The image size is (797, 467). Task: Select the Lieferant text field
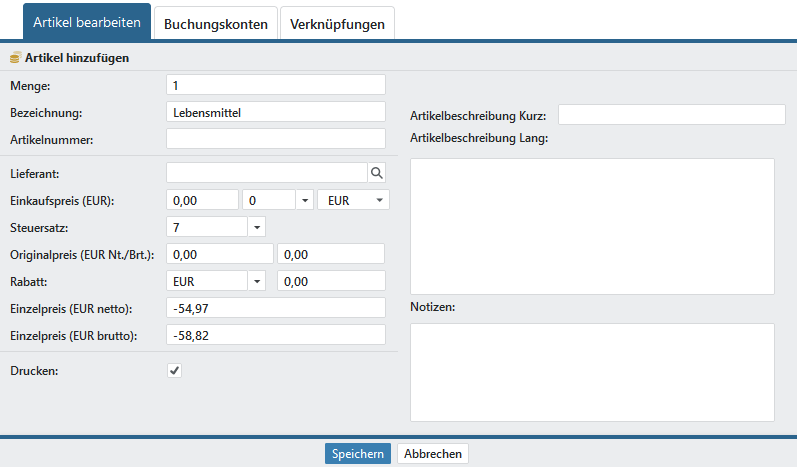pos(266,173)
